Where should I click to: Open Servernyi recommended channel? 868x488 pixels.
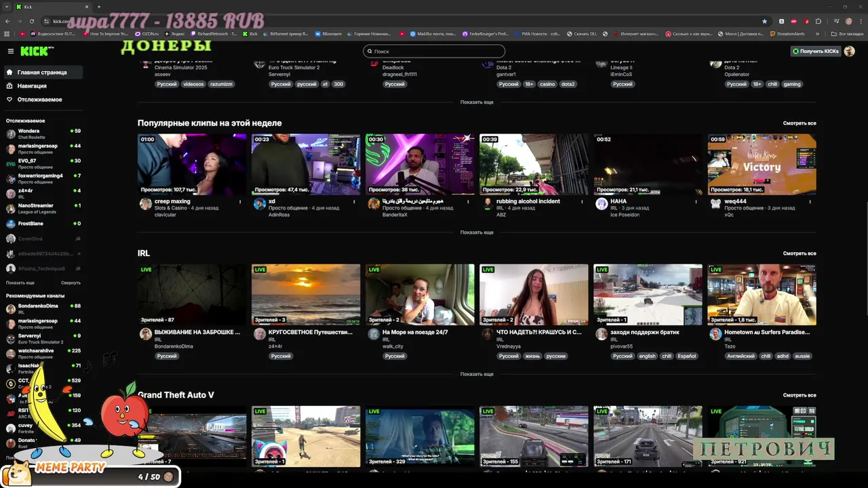tap(43, 338)
